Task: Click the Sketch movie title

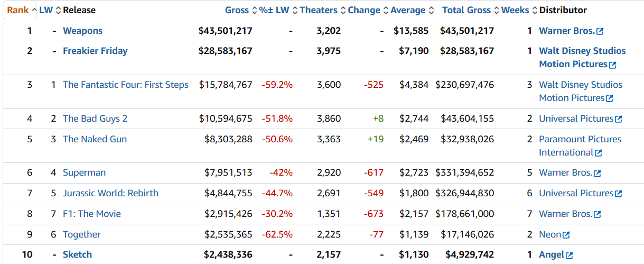Action: (x=77, y=254)
